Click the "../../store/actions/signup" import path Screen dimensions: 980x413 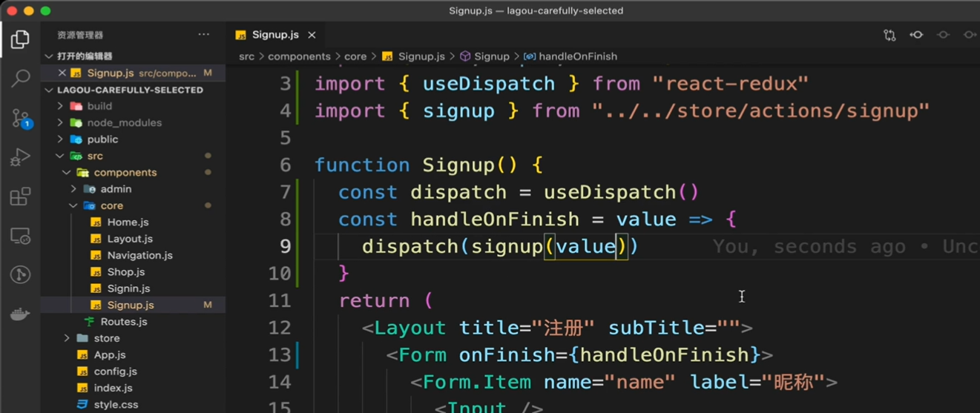pyautogui.click(x=760, y=111)
